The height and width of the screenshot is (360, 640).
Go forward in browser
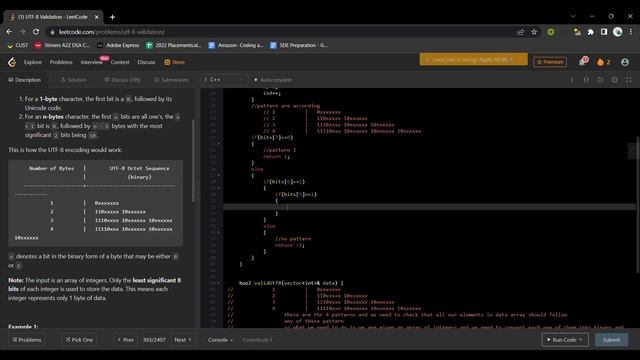pos(22,32)
